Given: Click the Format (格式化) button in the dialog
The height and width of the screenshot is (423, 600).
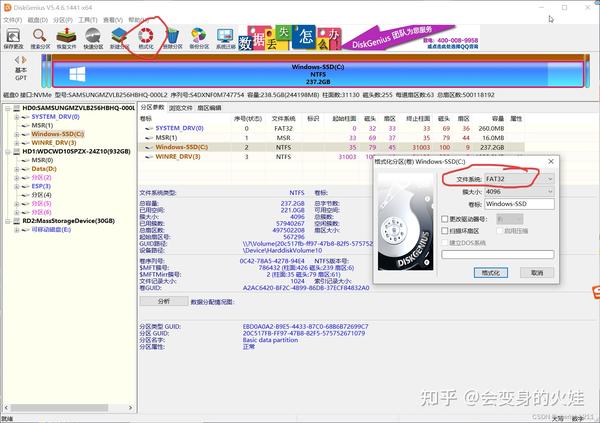Looking at the screenshot, I should click(x=491, y=273).
